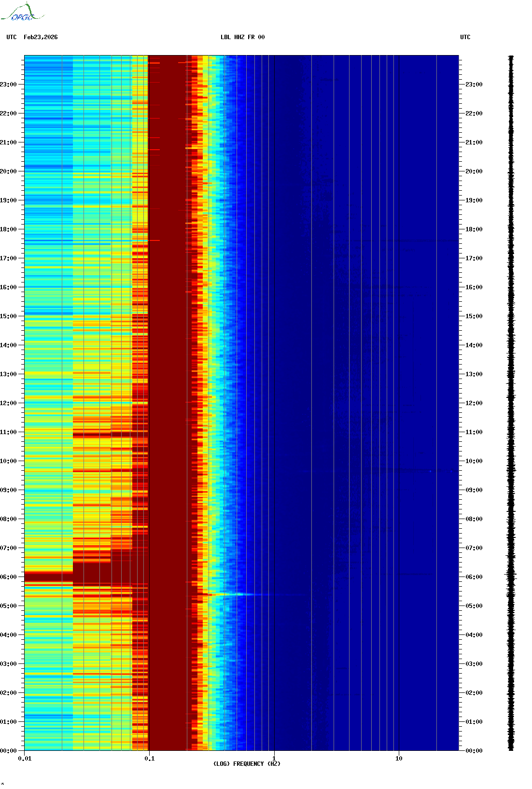
Task: Select the 09:00 label on left time axis
Action: (8, 490)
